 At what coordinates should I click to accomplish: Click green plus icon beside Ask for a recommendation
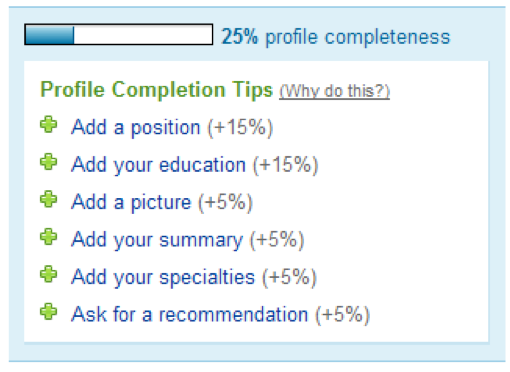(49, 312)
